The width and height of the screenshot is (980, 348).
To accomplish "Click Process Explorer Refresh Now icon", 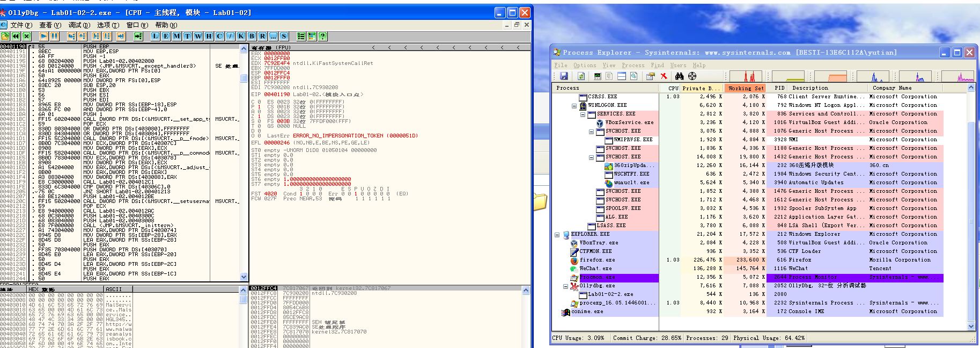I will (581, 76).
